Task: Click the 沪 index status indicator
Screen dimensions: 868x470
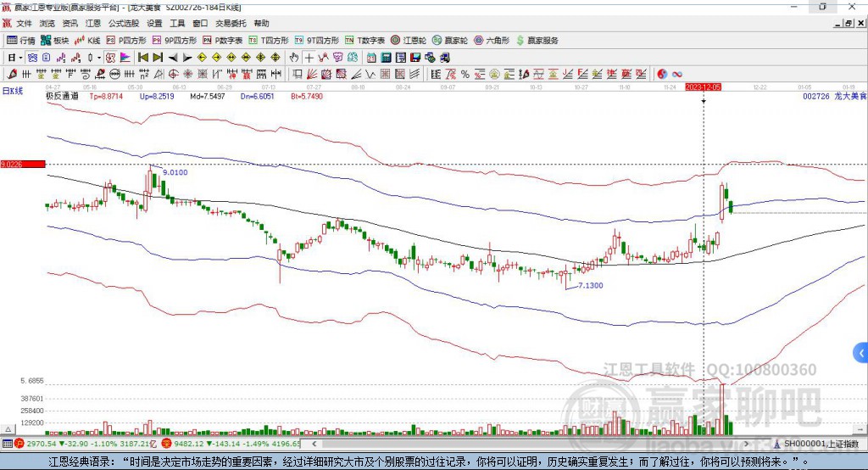Action: [x=19, y=444]
